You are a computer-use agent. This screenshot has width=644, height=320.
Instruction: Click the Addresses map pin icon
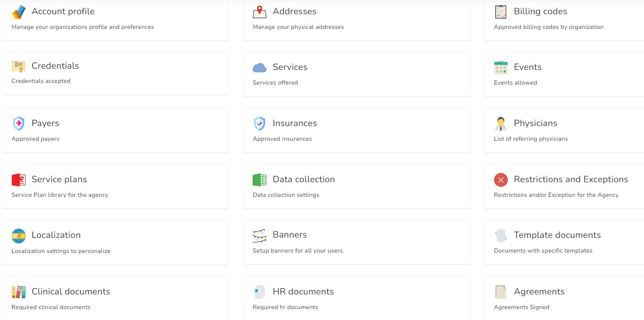[259, 12]
